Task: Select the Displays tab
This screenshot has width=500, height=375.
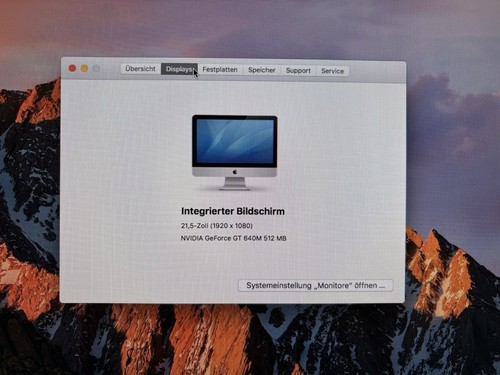Action: [179, 69]
